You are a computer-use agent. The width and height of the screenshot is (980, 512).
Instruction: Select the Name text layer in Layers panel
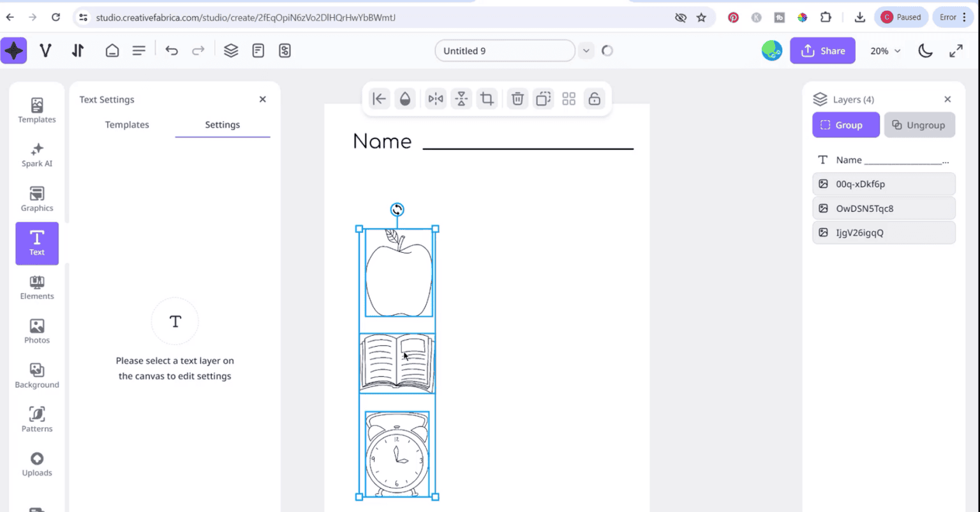point(884,160)
